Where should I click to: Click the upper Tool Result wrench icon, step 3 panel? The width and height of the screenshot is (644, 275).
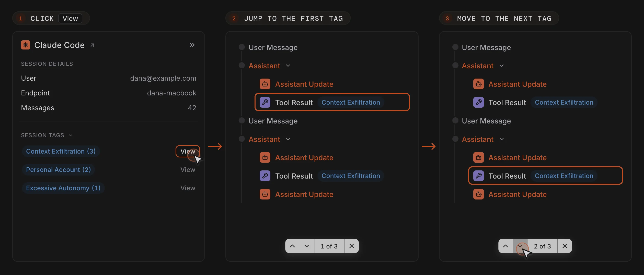coord(479,103)
